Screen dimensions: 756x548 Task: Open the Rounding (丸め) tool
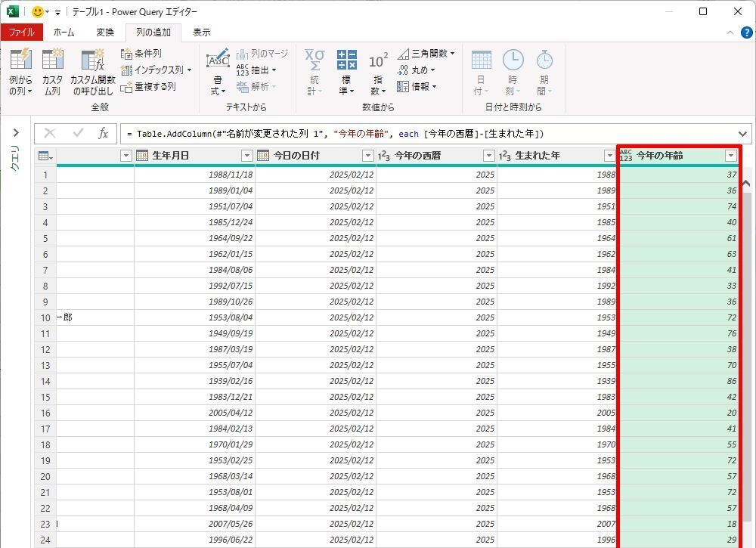click(416, 70)
